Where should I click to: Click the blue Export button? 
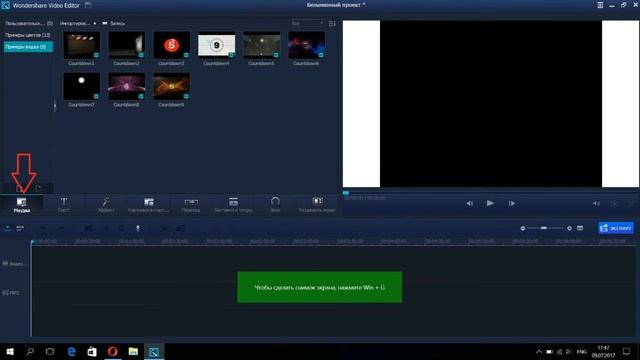[x=616, y=228]
